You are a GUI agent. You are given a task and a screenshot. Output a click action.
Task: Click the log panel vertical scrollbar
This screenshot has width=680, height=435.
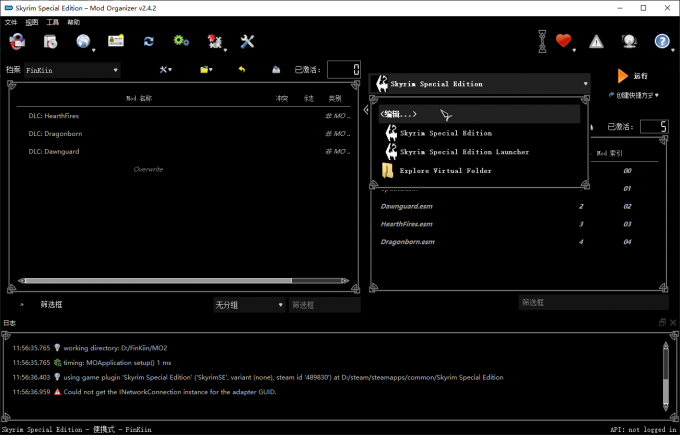(666, 376)
